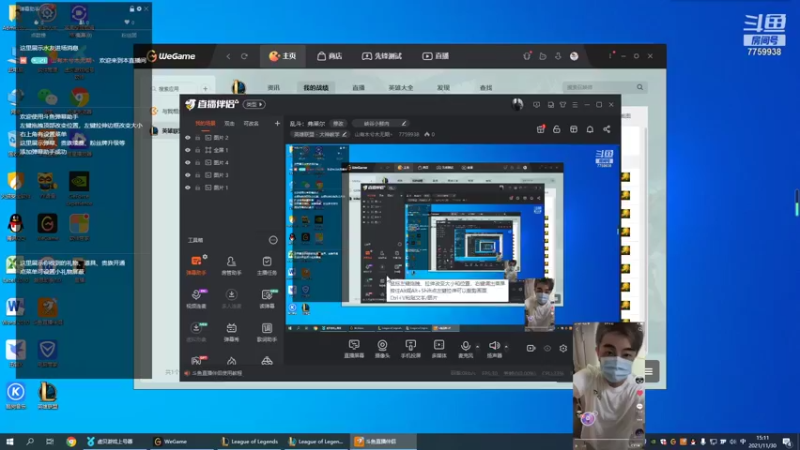Switch to 我的战绩 tab in WeGame
This screenshot has width=800, height=450.
click(316, 88)
